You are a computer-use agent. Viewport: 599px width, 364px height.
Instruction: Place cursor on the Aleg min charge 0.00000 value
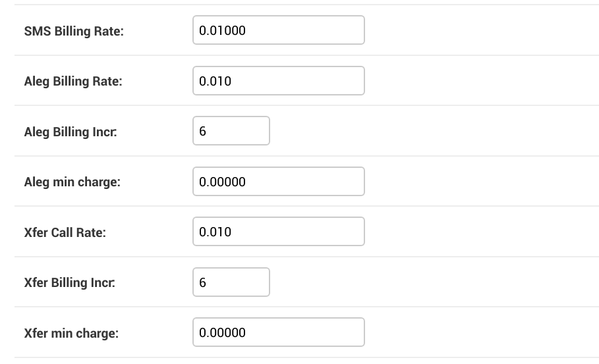pos(222,182)
